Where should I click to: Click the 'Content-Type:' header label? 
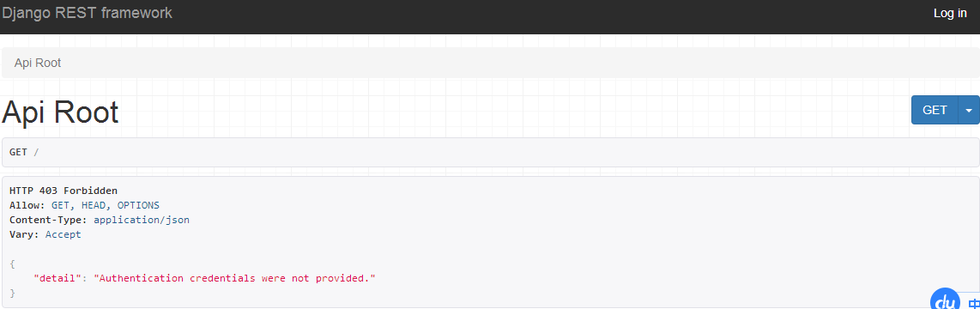point(49,221)
